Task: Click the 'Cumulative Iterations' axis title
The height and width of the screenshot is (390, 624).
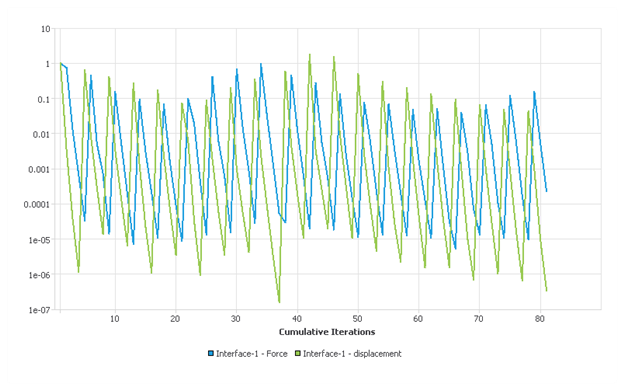Action: pyautogui.click(x=327, y=332)
